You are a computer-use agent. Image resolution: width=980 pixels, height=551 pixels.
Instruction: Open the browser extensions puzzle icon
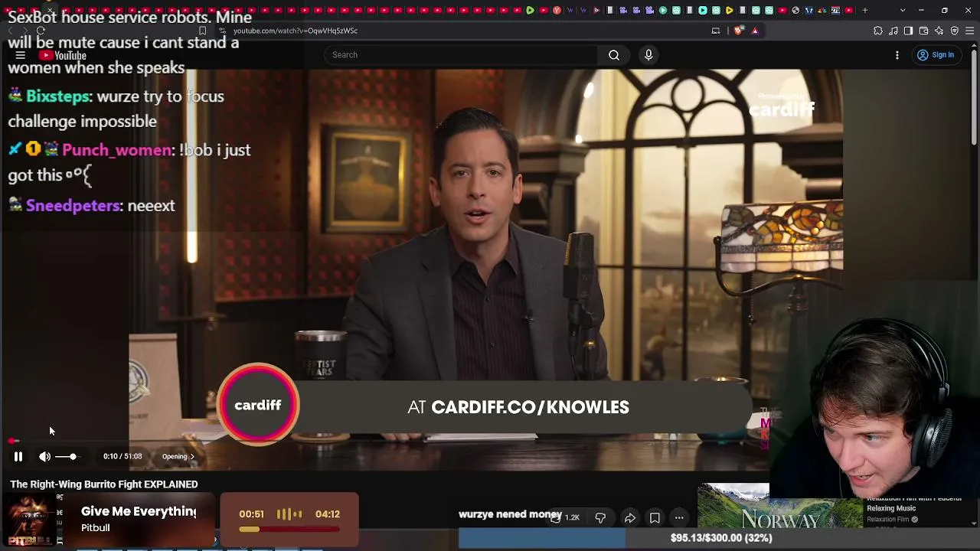(x=878, y=31)
